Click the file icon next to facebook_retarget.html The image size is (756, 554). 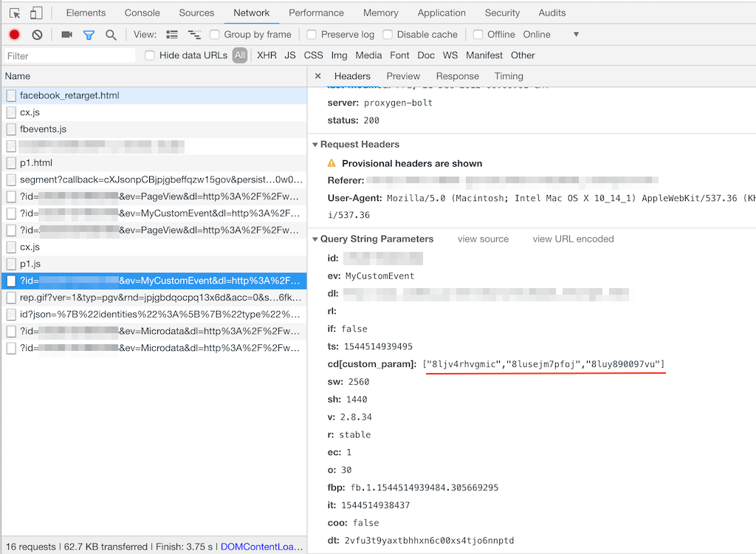[11, 95]
